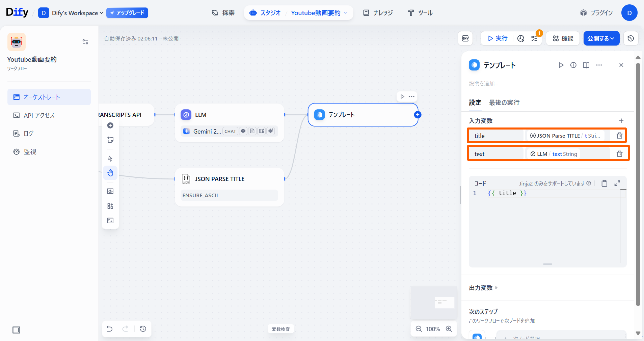Click the 実行 run button

[498, 38]
